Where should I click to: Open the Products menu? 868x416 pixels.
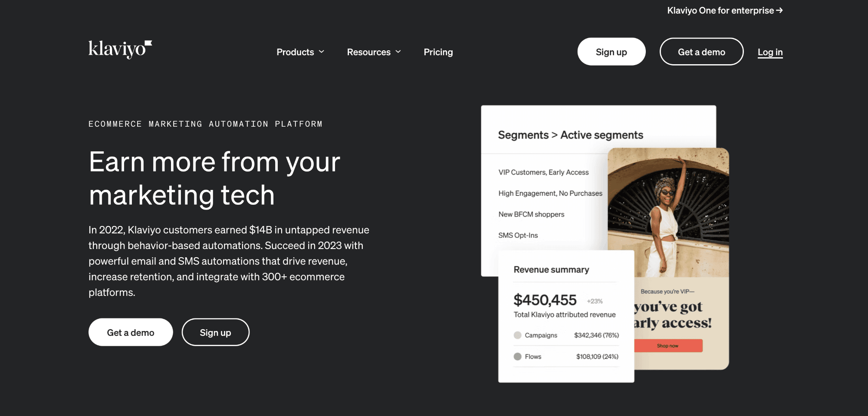[296, 52]
